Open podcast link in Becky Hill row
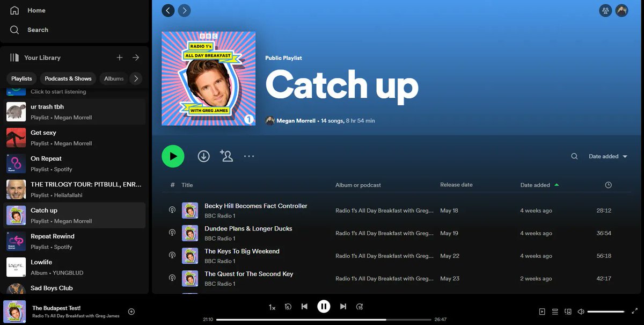Viewport: 644px width, 325px height. 384,211
